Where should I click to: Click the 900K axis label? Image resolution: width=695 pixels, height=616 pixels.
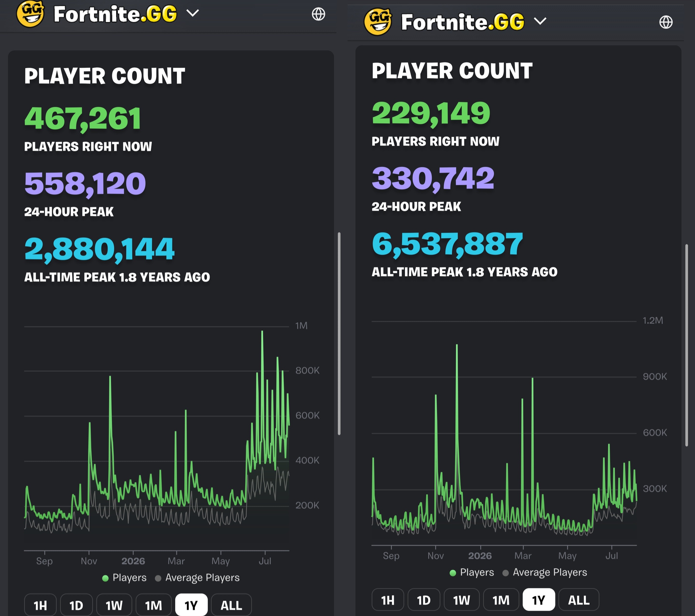click(x=655, y=377)
